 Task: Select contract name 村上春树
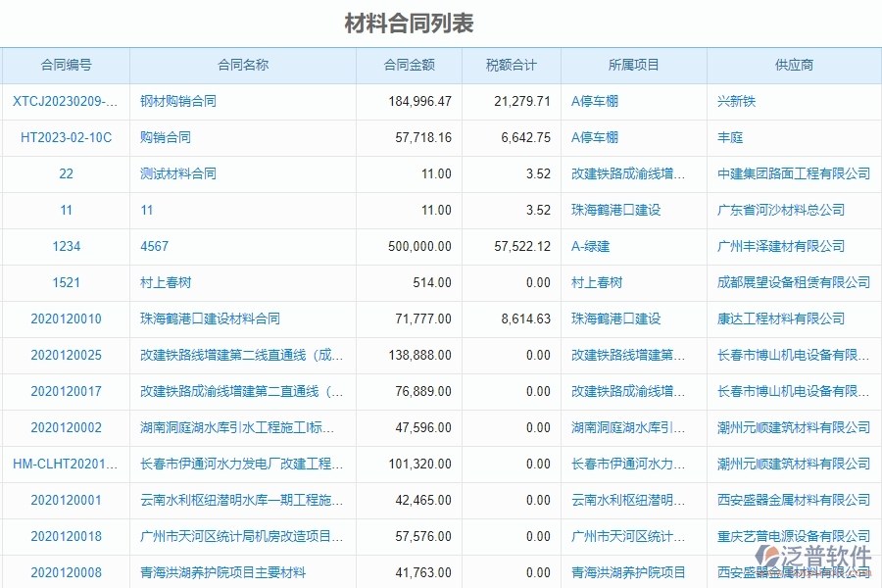[163, 282]
